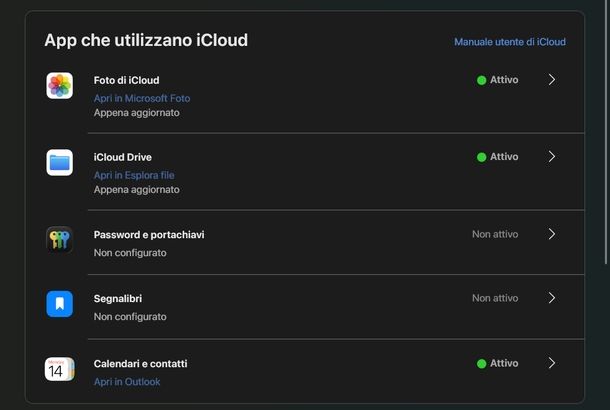Click Attivo status for Foto di iCloud

pyautogui.click(x=498, y=80)
